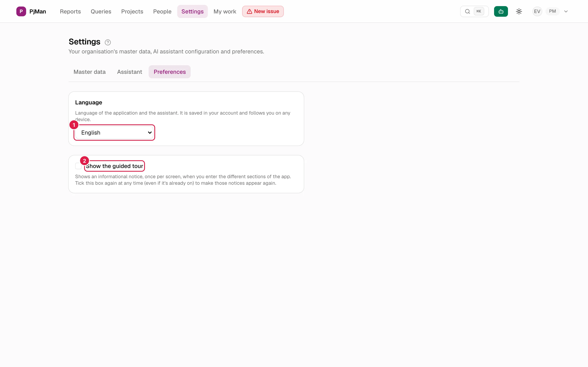Expand the user menu chevron
This screenshot has width=588, height=367.
(566, 11)
